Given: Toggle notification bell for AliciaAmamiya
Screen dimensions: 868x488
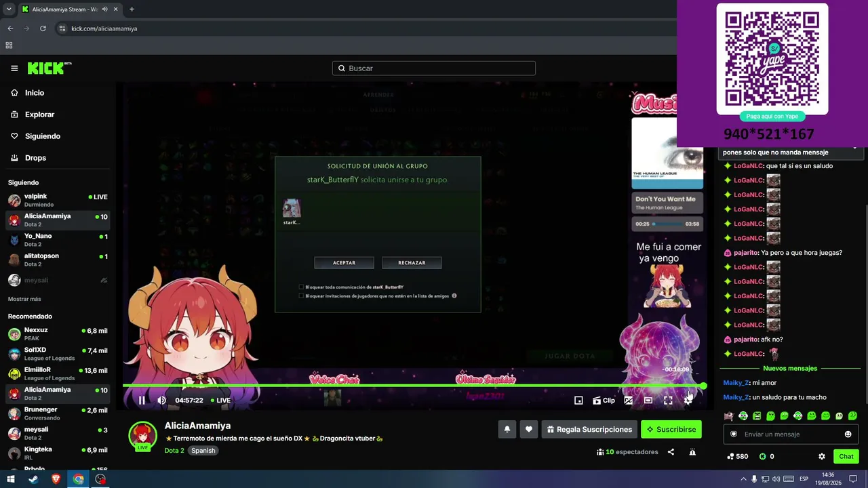Looking at the screenshot, I should click(x=507, y=429).
